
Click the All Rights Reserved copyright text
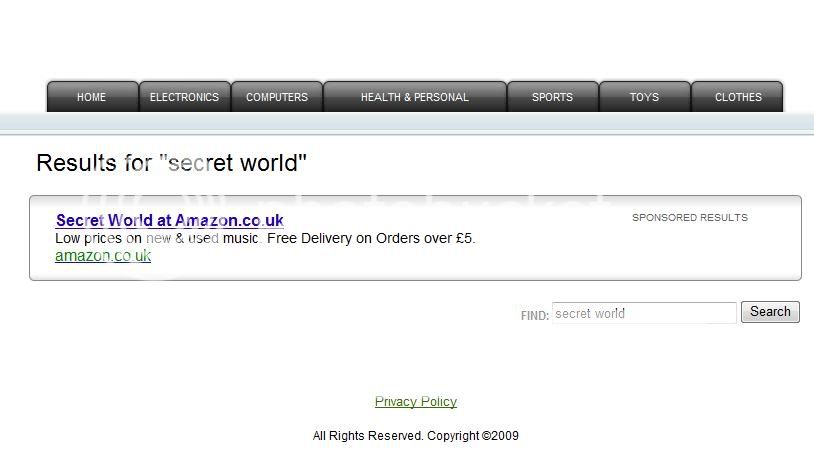pyautogui.click(x=416, y=436)
